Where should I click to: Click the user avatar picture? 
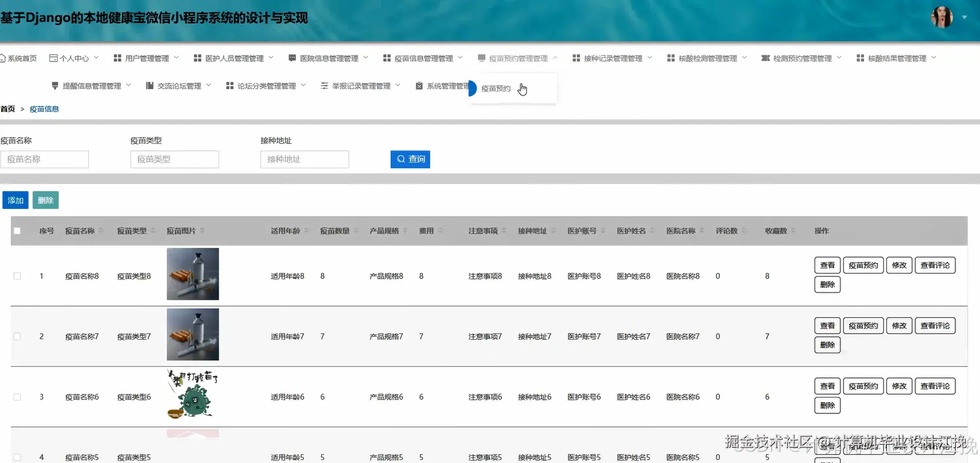(x=942, y=17)
